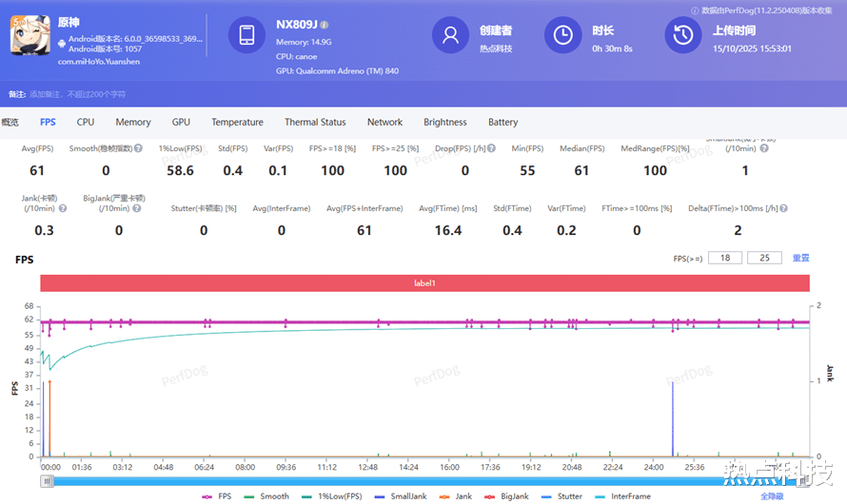Click the upload time history icon
The image size is (847, 504).
coord(683,35)
